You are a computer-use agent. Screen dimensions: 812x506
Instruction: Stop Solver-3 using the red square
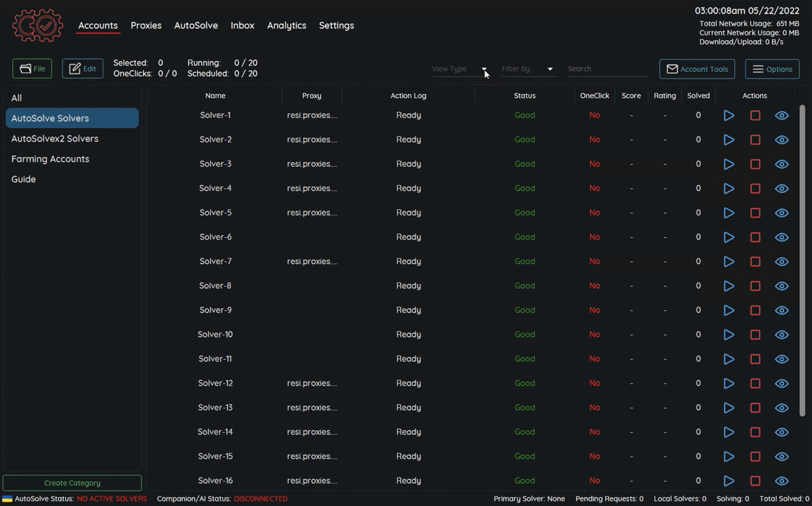[755, 164]
